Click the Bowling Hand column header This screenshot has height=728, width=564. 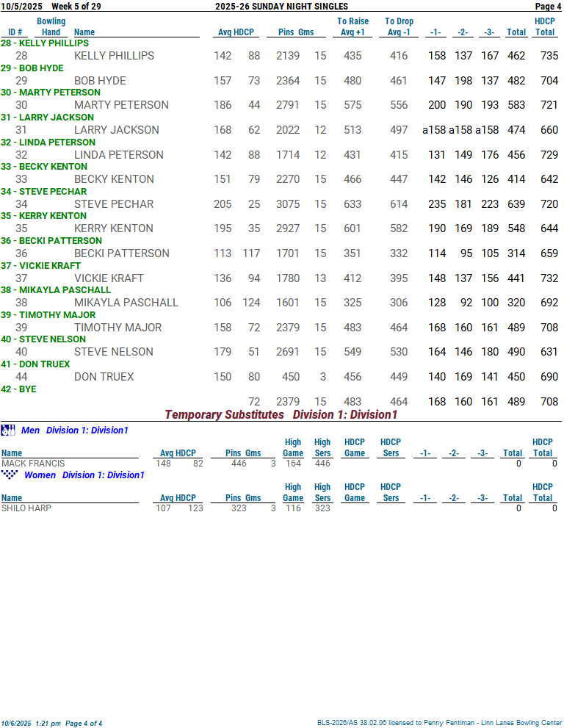pyautogui.click(x=51, y=26)
